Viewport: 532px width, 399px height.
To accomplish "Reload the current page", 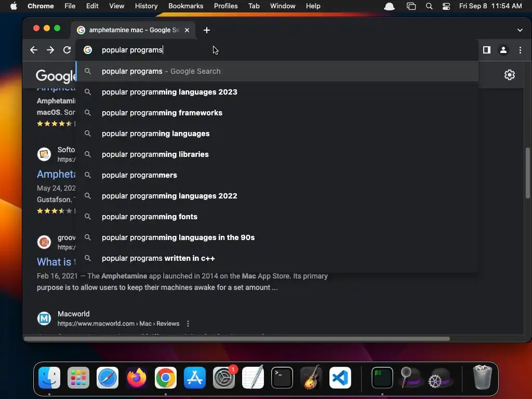I will 67,50.
